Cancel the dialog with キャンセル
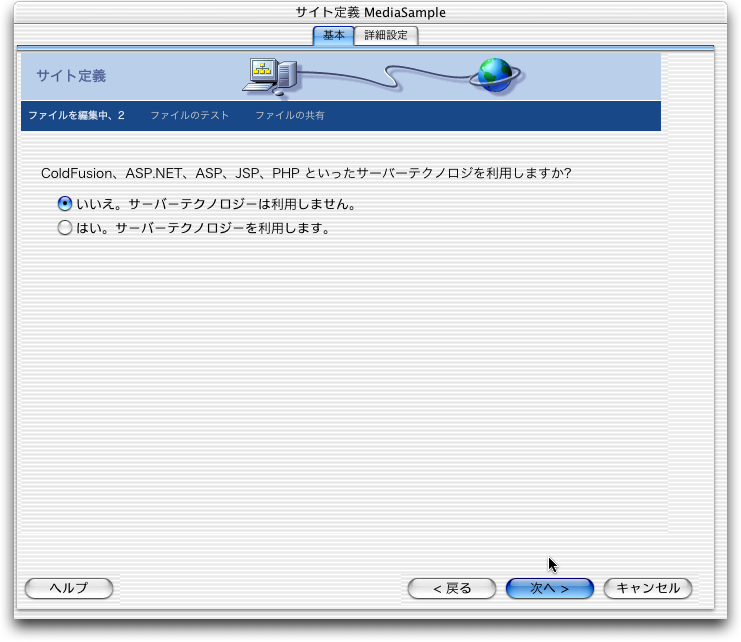The height and width of the screenshot is (642, 741). (648, 588)
